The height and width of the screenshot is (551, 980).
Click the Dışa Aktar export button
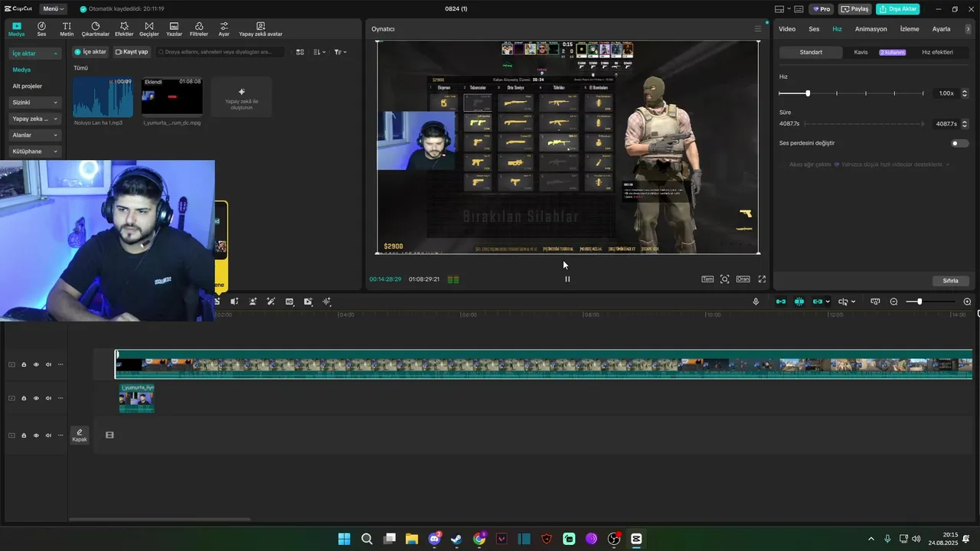pyautogui.click(x=897, y=9)
